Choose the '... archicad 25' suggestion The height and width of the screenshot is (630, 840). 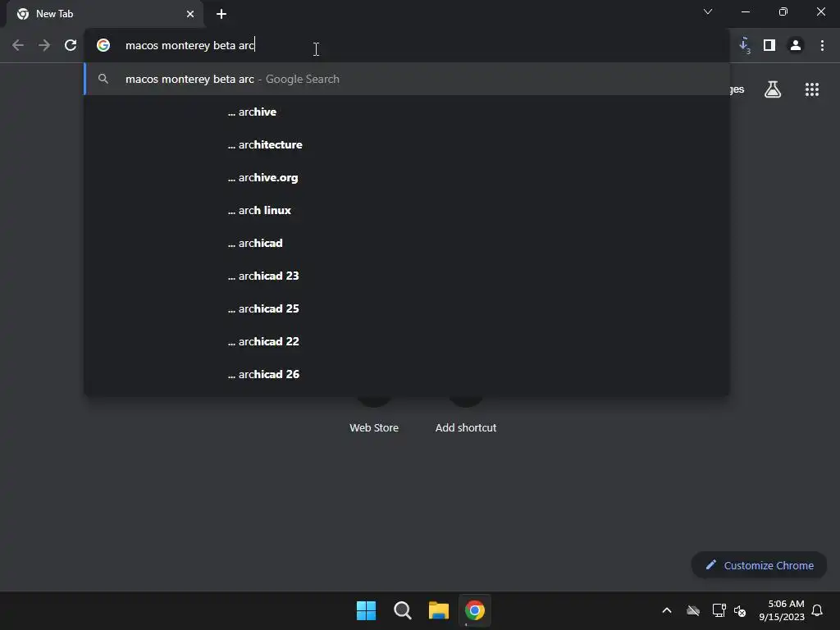click(x=407, y=308)
